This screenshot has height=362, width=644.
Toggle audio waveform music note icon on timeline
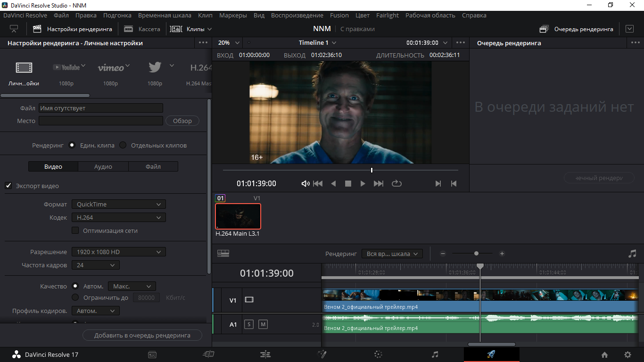point(632,254)
